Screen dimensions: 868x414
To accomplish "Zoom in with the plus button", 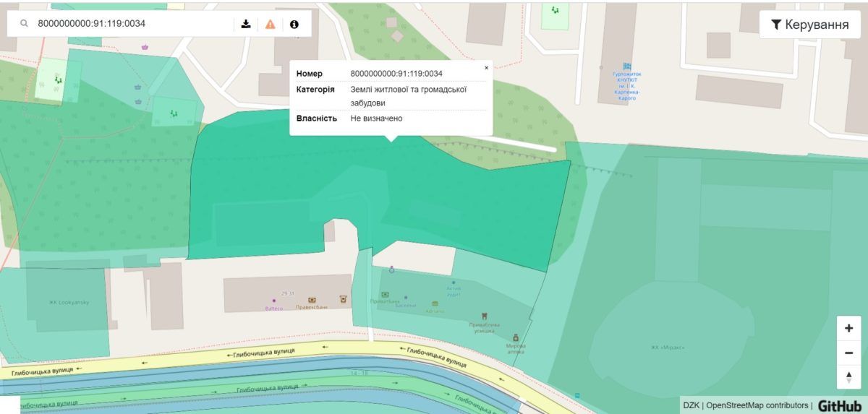I will pos(848,328).
